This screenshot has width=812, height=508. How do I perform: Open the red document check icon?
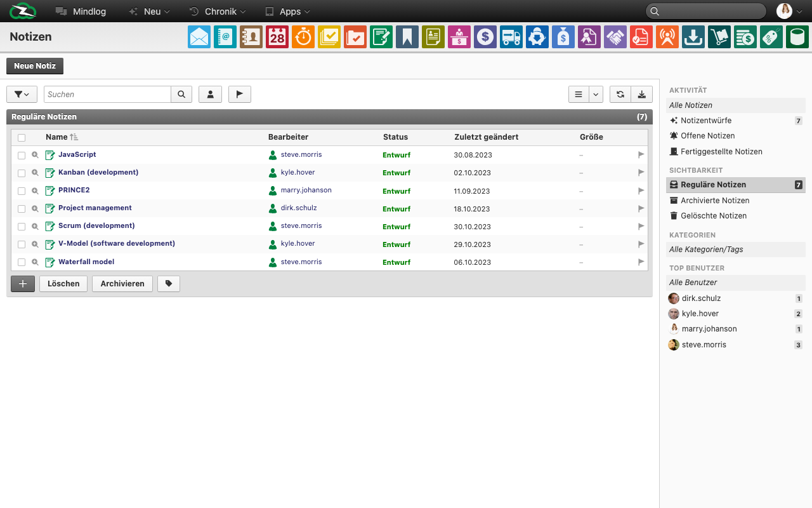pos(641,37)
